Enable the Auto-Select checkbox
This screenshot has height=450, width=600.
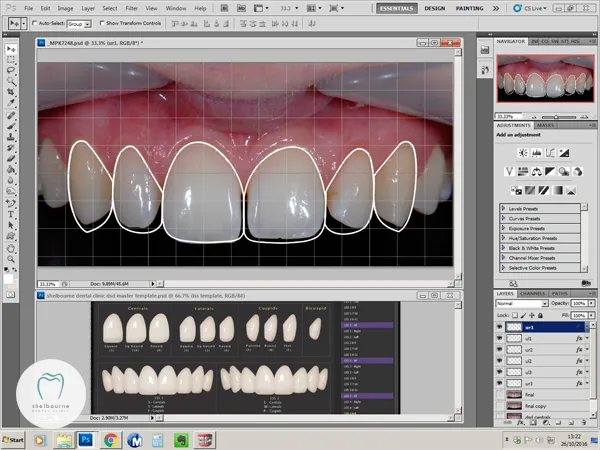[36, 21]
